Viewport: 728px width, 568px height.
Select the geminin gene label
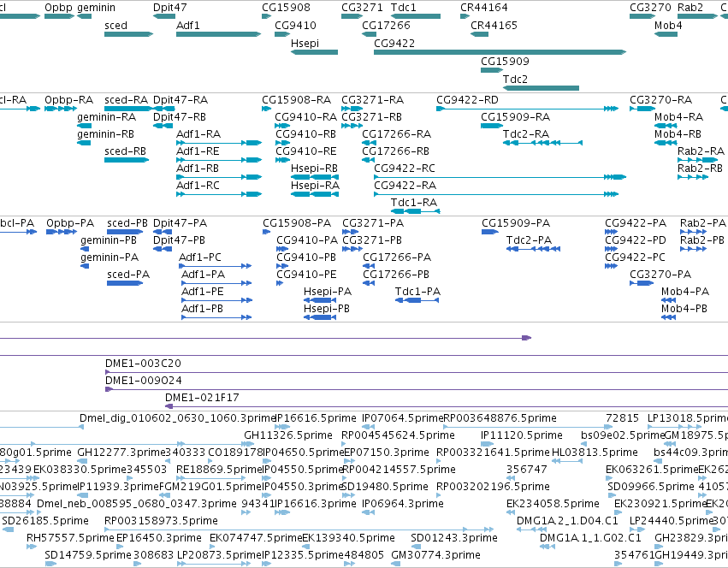point(96,8)
